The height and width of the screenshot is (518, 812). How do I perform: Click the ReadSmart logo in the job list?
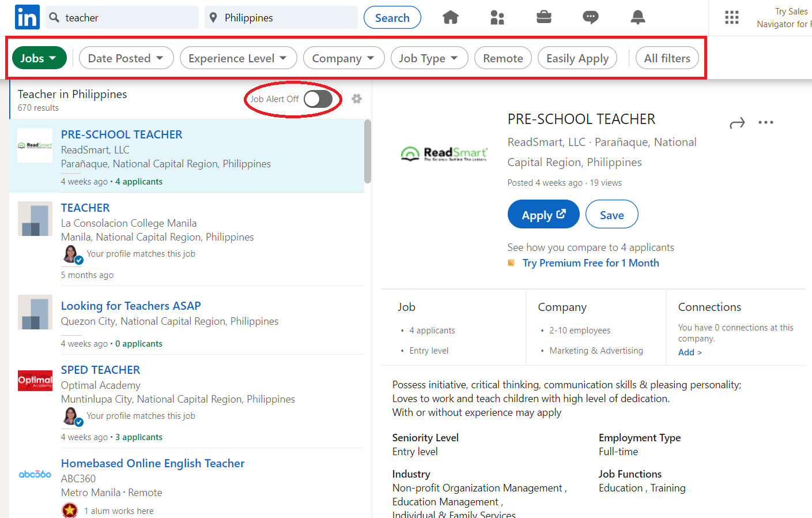35,145
